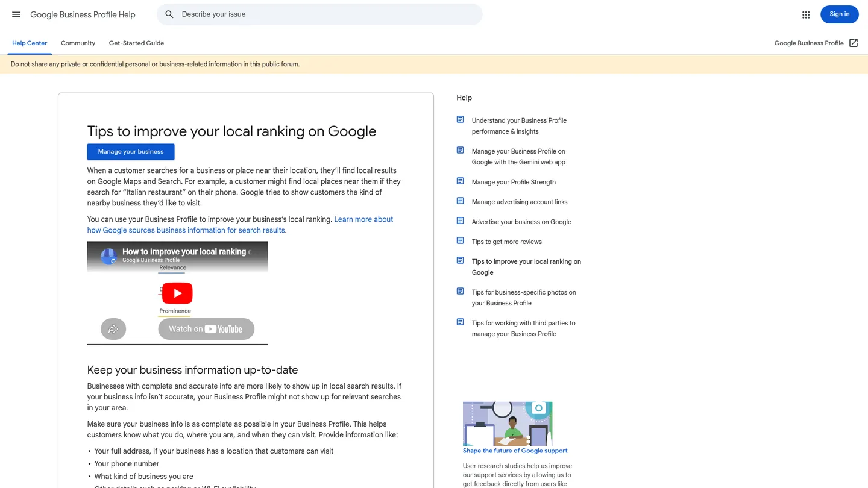Click article icon beside Tips for working with third parties
Screen dimensions: 868x488
click(x=460, y=322)
